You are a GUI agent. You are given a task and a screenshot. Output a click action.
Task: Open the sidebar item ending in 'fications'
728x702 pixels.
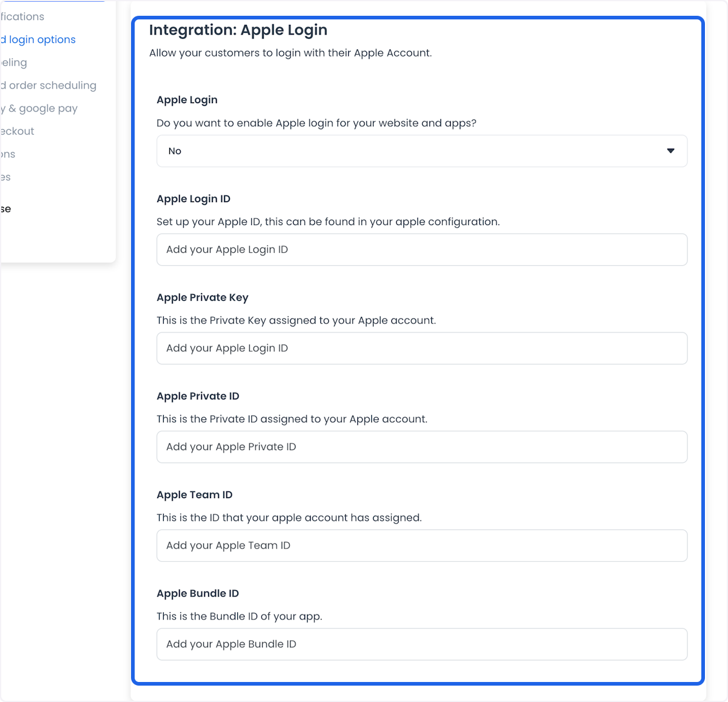tap(22, 16)
